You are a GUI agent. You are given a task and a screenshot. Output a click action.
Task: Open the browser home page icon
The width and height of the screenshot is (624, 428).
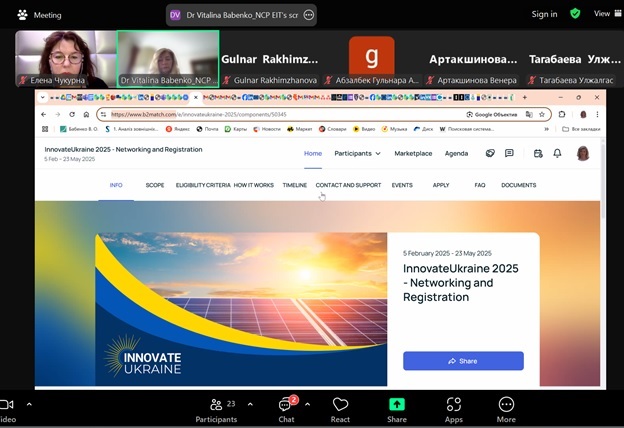pyautogui.click(x=86, y=114)
